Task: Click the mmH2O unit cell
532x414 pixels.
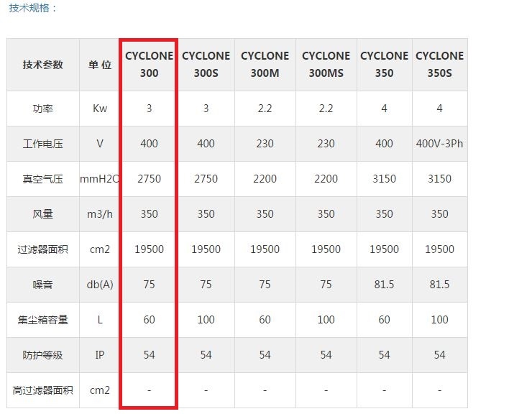Action: (x=100, y=179)
